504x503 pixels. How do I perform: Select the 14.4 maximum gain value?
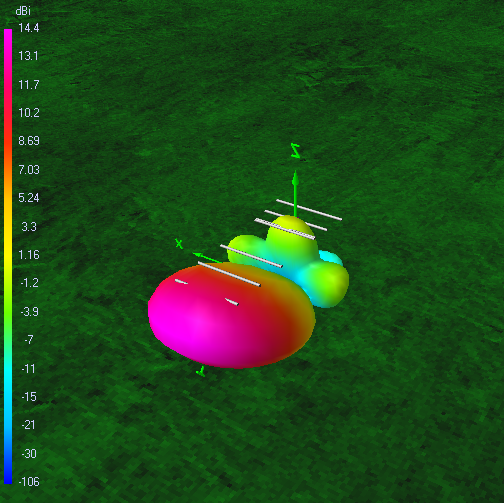[29, 28]
